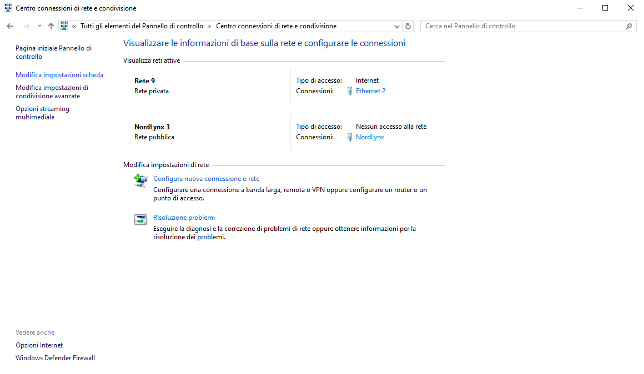Open 'Opzioni streaming multimediale' link

[42, 112]
